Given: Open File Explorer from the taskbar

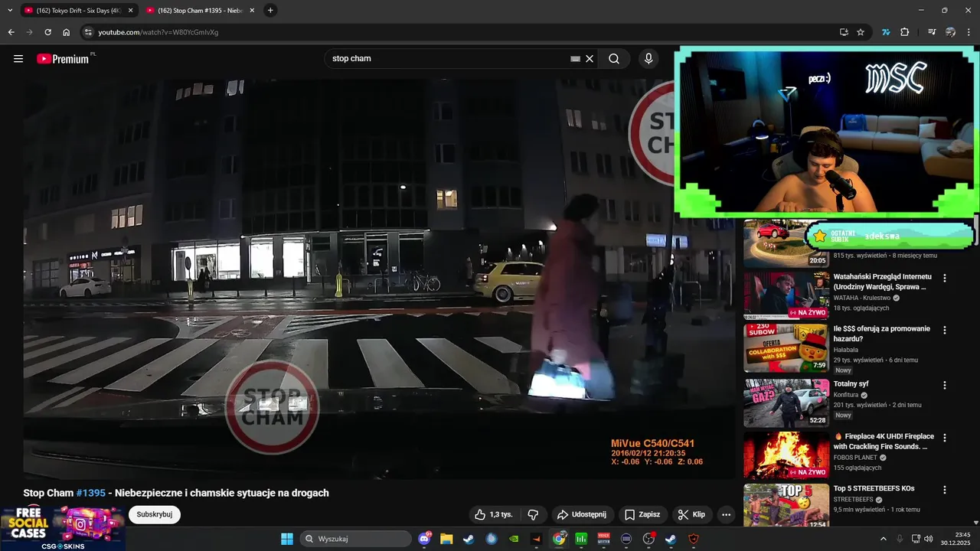Looking at the screenshot, I should [446, 539].
